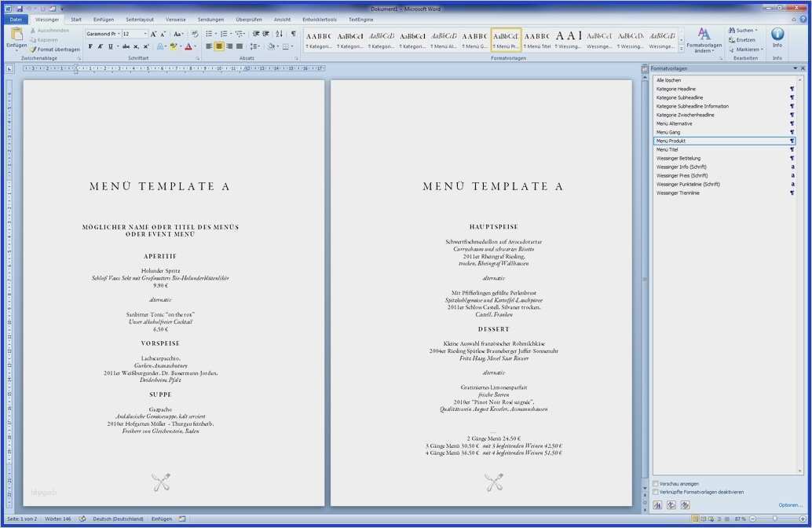This screenshot has width=812, height=528.
Task: Switch to the Seitenlayout tab
Action: click(x=140, y=20)
